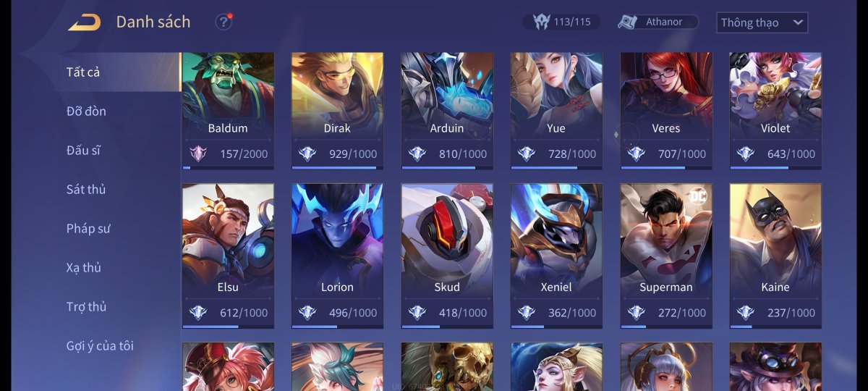
Task: Tap Baldum's pink mastery badge icon
Action: [x=198, y=154]
